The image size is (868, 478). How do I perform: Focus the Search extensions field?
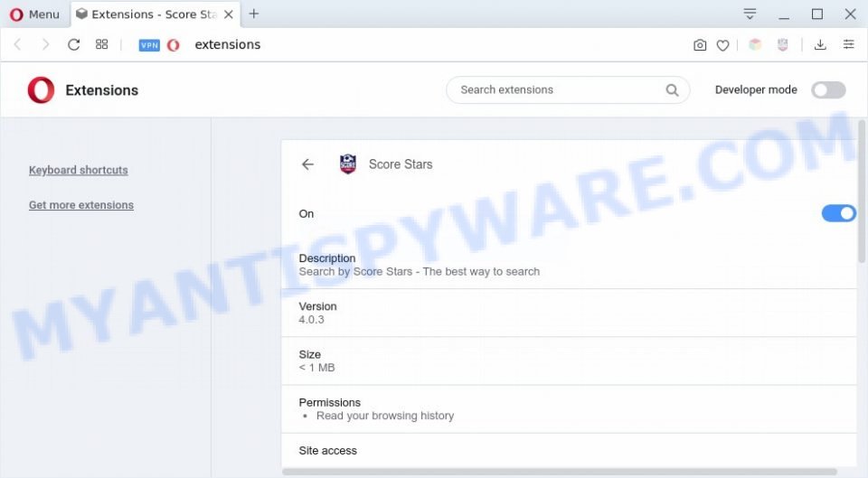[x=568, y=89]
